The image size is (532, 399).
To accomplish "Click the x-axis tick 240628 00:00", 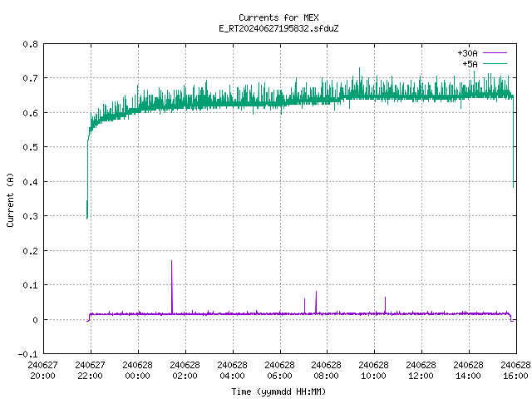I will coord(137,370).
